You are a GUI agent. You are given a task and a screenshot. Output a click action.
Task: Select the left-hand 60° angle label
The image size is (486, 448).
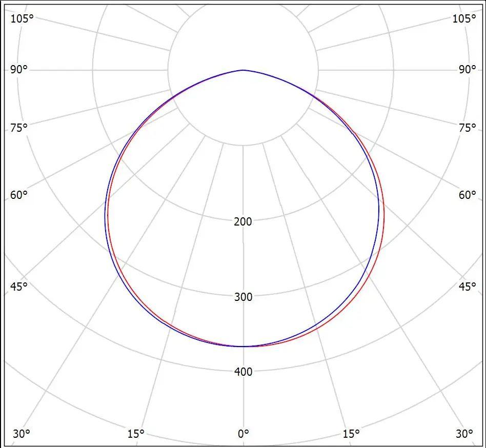pyautogui.click(x=19, y=195)
